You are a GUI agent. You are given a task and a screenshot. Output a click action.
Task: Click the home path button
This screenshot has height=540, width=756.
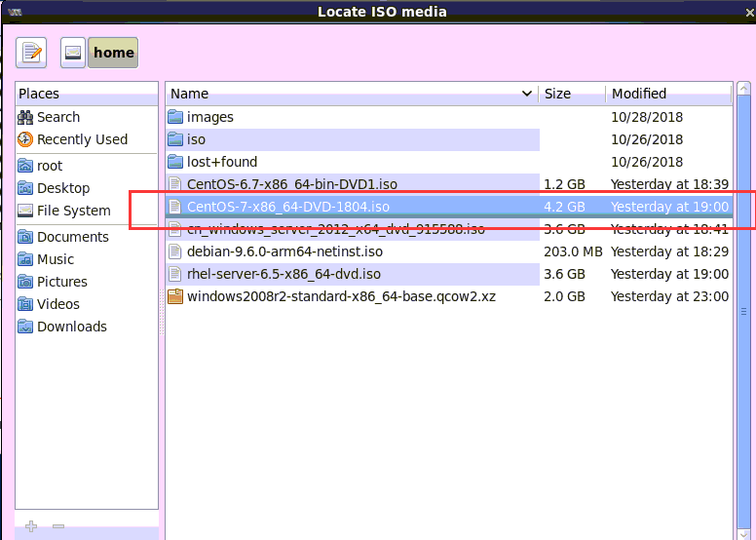click(113, 53)
